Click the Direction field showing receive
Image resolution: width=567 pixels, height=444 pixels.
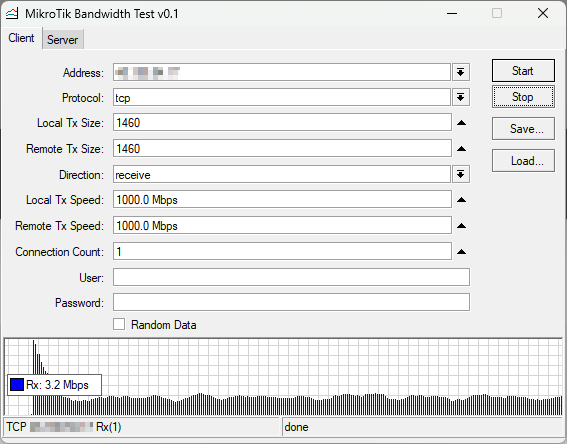[282, 175]
